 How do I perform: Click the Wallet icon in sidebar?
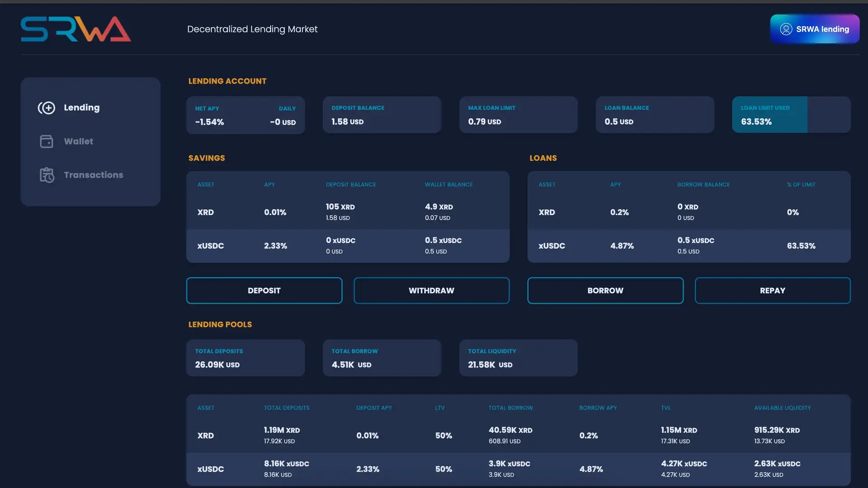(47, 141)
